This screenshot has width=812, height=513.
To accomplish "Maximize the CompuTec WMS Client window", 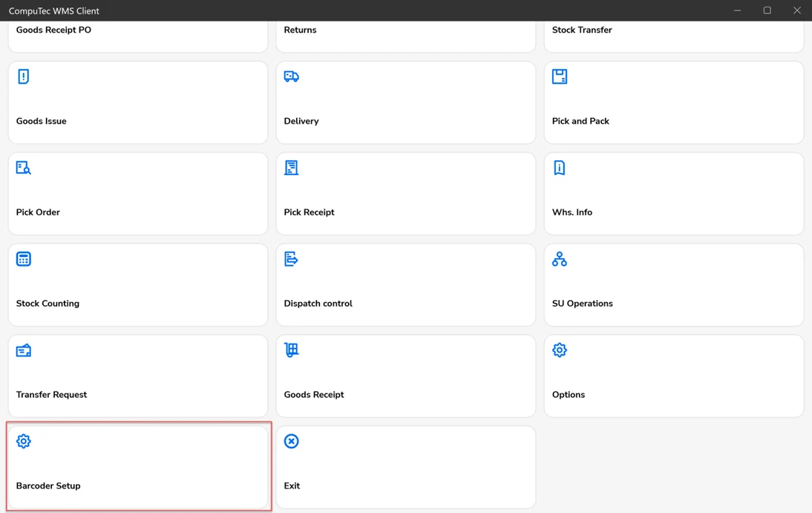I will coord(767,10).
